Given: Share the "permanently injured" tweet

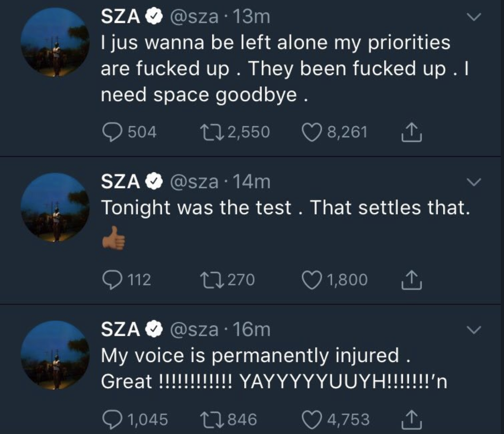Looking at the screenshot, I should tap(411, 419).
